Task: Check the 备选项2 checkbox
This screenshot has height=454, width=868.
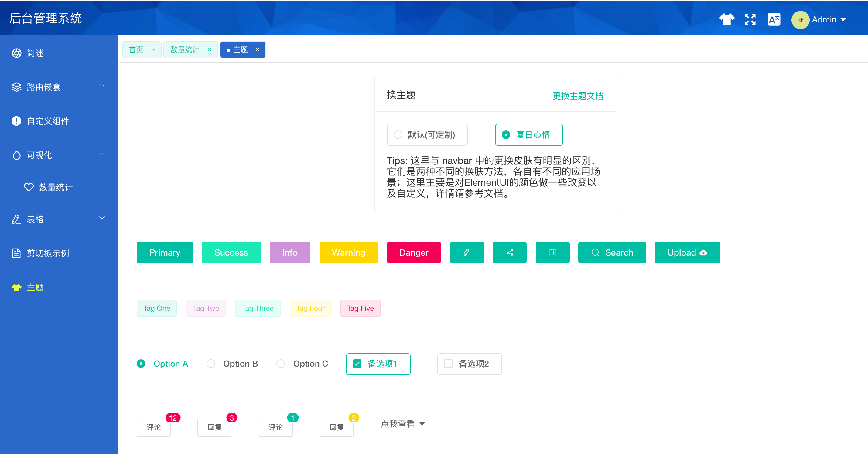Action: pyautogui.click(x=448, y=364)
